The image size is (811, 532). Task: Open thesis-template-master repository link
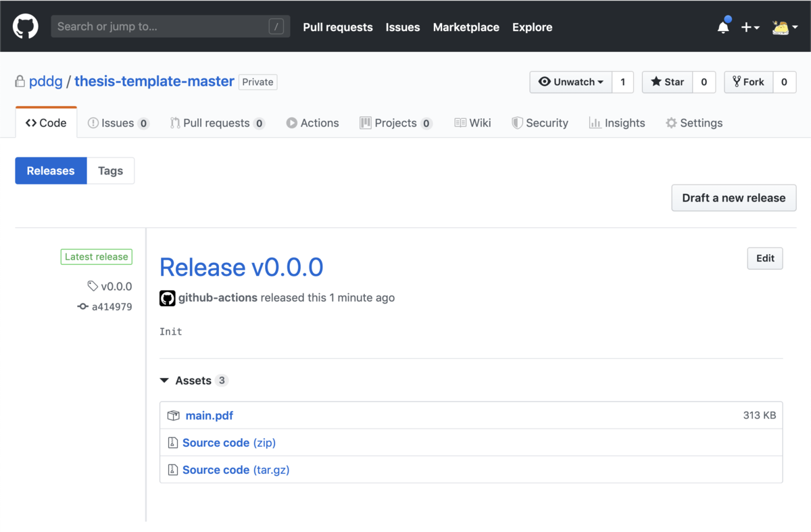pos(154,82)
